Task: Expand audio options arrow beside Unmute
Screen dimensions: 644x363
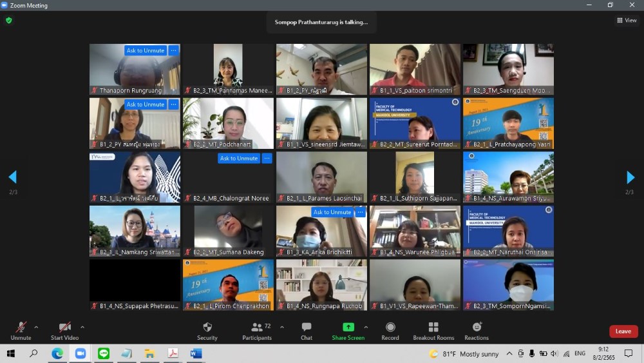Action: pos(36,327)
